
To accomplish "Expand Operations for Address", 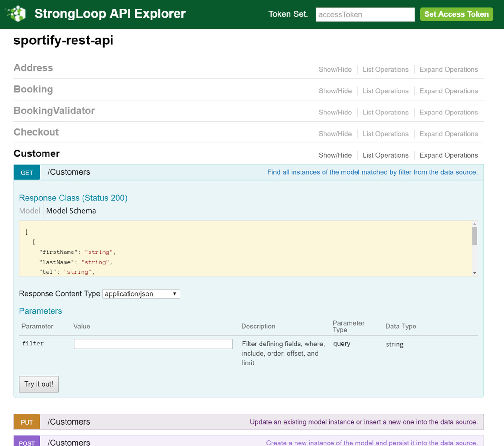I will tap(449, 69).
